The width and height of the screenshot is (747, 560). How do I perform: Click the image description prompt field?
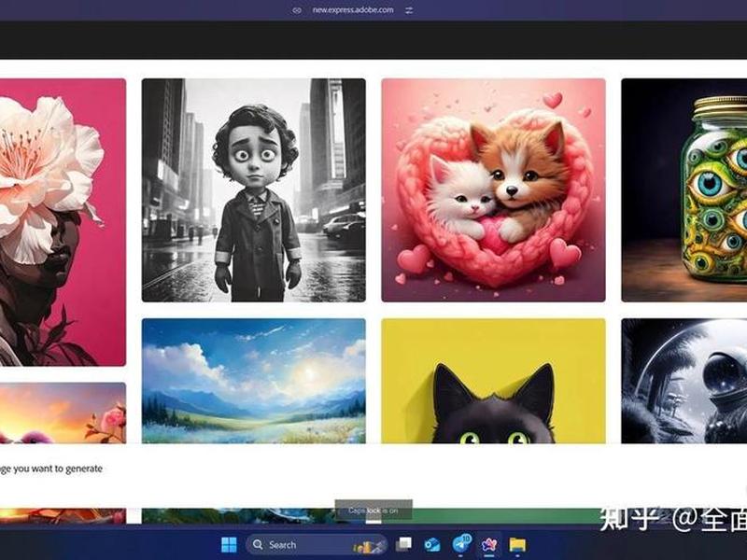[x=373, y=475]
